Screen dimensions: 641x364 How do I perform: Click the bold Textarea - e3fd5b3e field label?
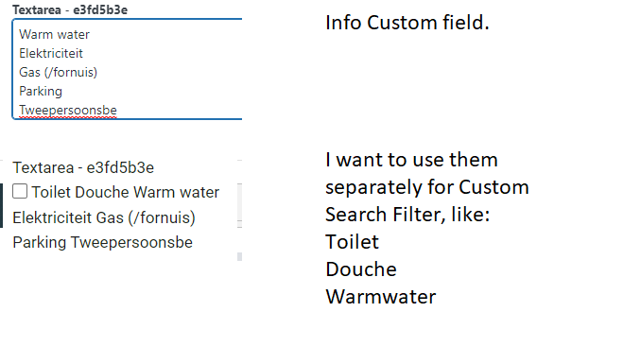(70, 9)
